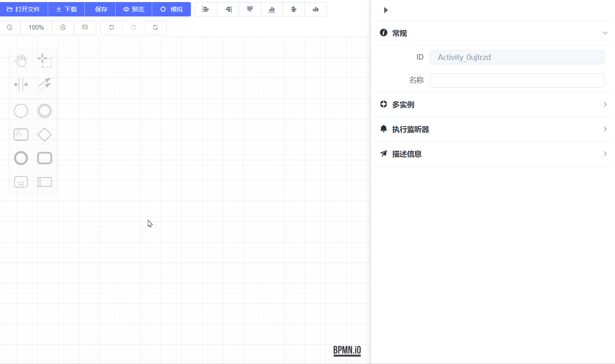Screen dimensions: 615x364
Task: Create a pool/participant from palette
Action: tap(44, 182)
